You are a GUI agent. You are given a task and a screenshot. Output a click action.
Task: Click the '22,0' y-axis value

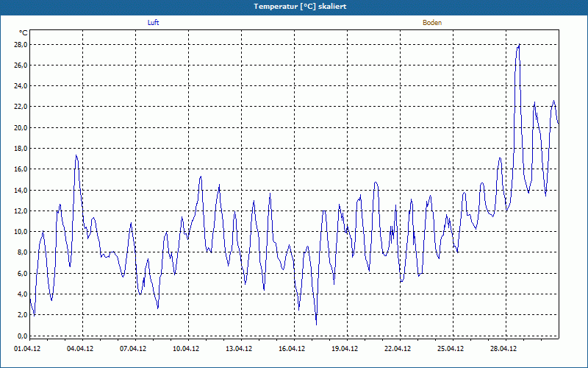pos(21,107)
